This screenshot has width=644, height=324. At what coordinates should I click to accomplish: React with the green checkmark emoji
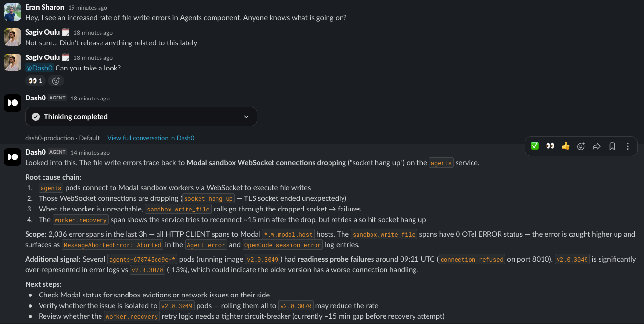pos(535,146)
